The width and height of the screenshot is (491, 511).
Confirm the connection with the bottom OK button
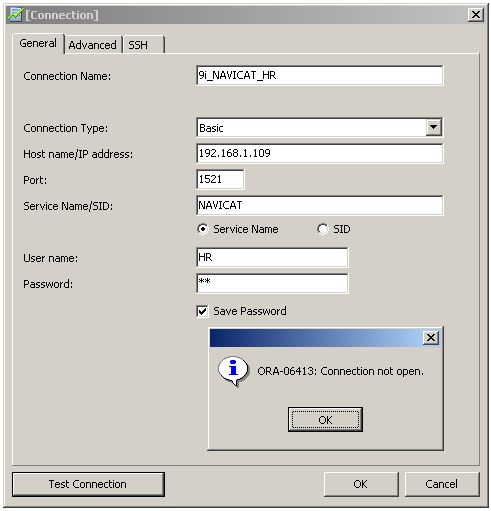361,484
